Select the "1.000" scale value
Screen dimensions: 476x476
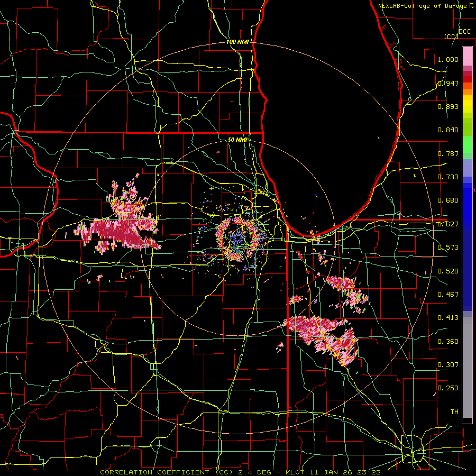[448, 59]
